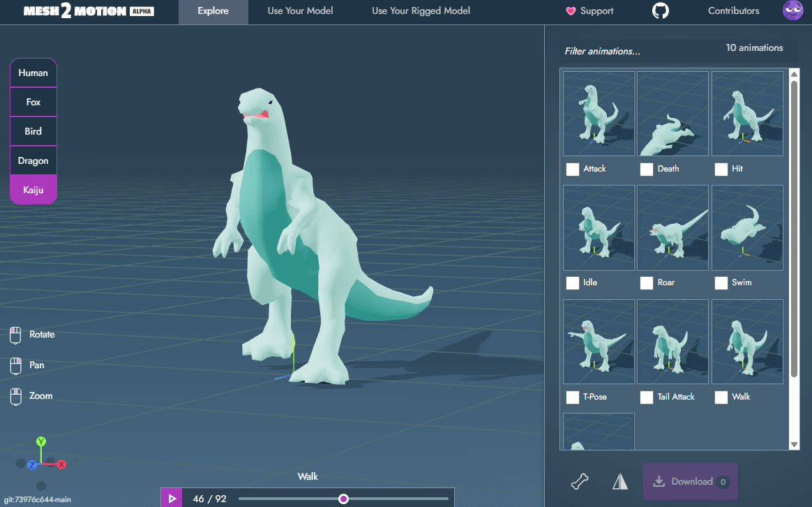The image size is (812, 507).
Task: Preview the Tail Attack animation thumbnail
Action: (x=672, y=342)
